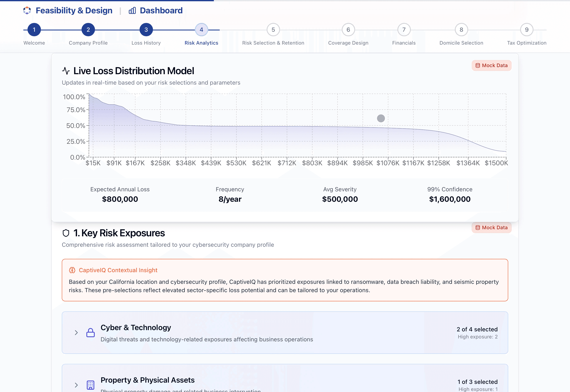Click the Dashboard bar chart icon

132,11
